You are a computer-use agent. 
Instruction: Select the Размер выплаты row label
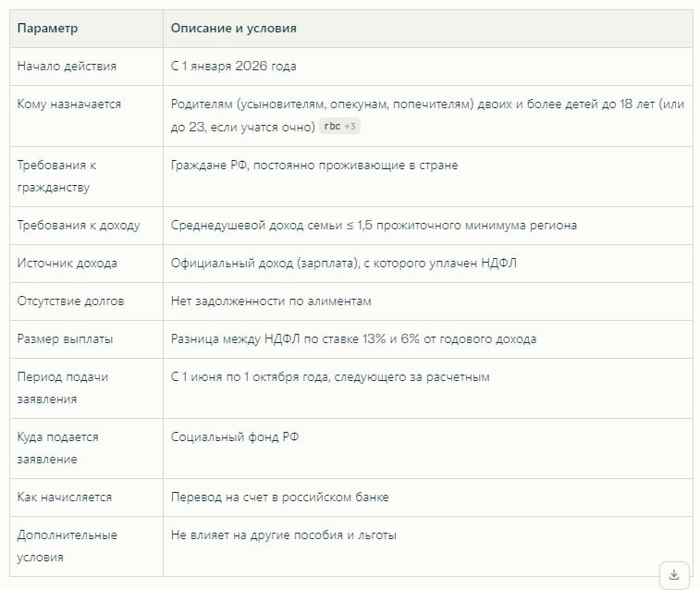66,338
